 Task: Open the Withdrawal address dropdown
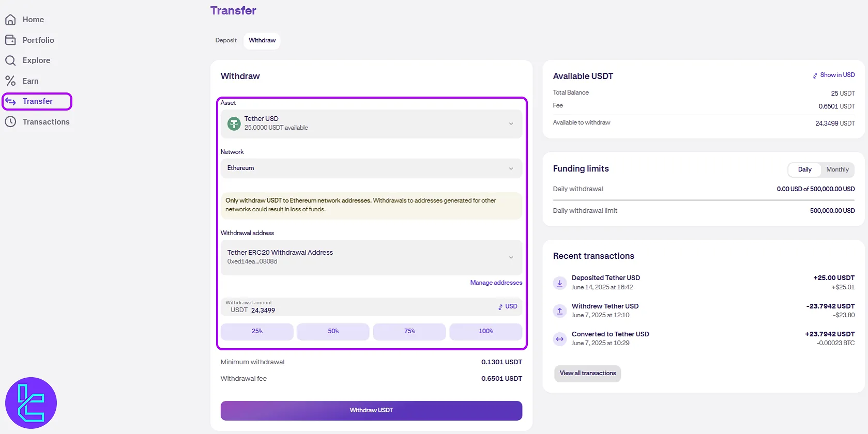point(371,257)
